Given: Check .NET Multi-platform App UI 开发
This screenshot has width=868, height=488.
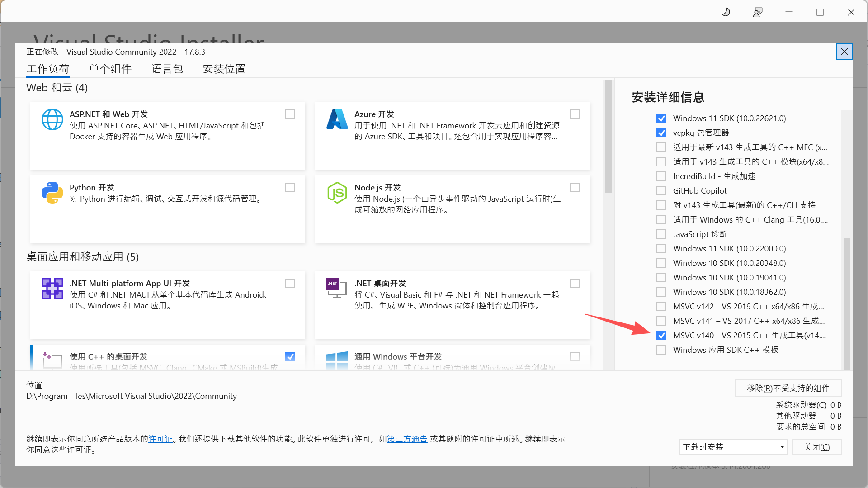Looking at the screenshot, I should point(290,284).
